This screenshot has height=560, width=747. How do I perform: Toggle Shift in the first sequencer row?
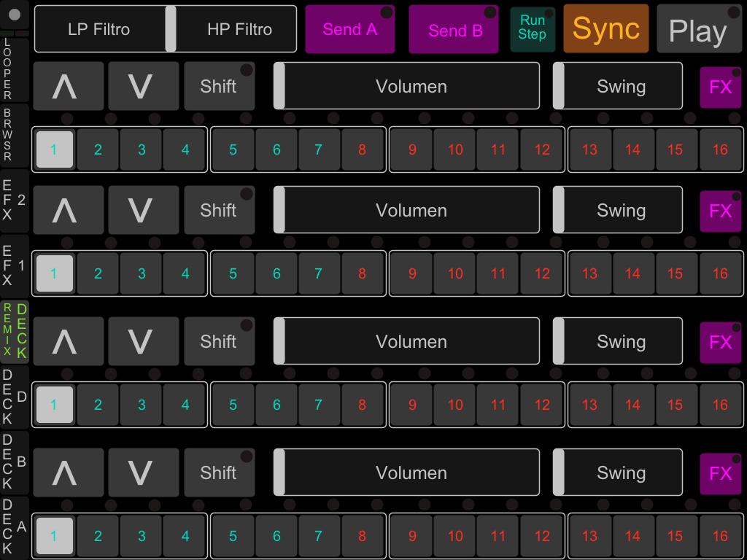coord(220,86)
